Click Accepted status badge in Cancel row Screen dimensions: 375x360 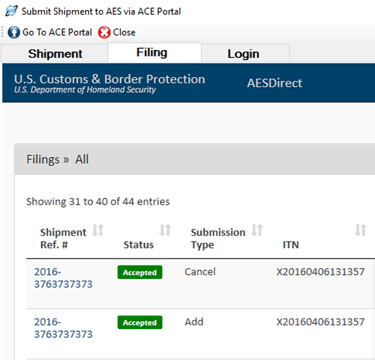pyautogui.click(x=140, y=272)
